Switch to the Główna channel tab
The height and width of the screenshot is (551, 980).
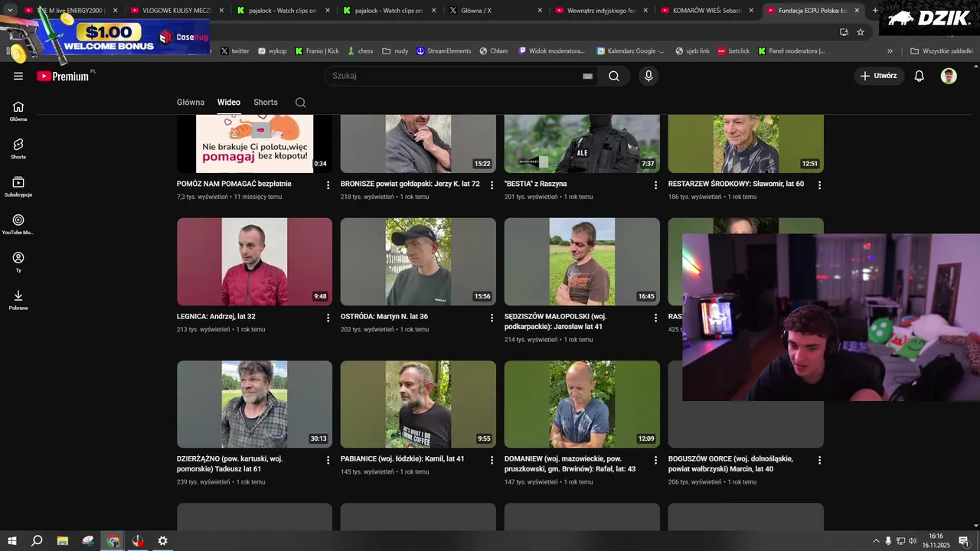pos(191,103)
